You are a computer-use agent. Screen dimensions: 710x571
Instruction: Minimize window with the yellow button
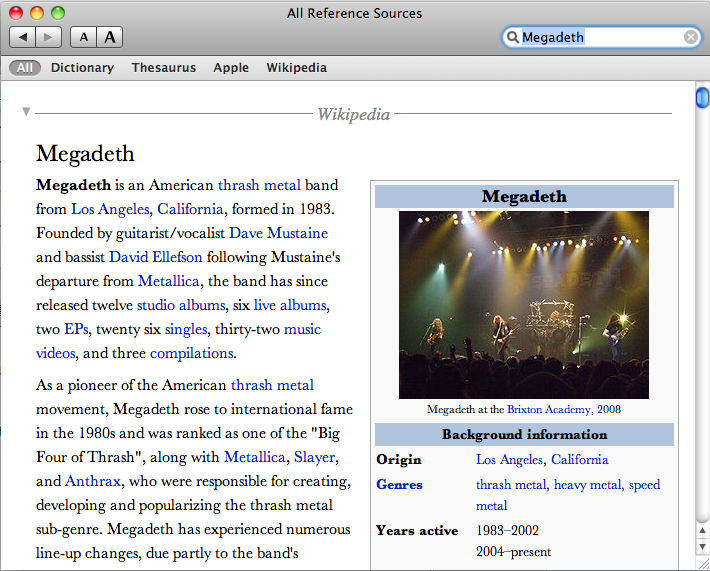click(x=37, y=13)
